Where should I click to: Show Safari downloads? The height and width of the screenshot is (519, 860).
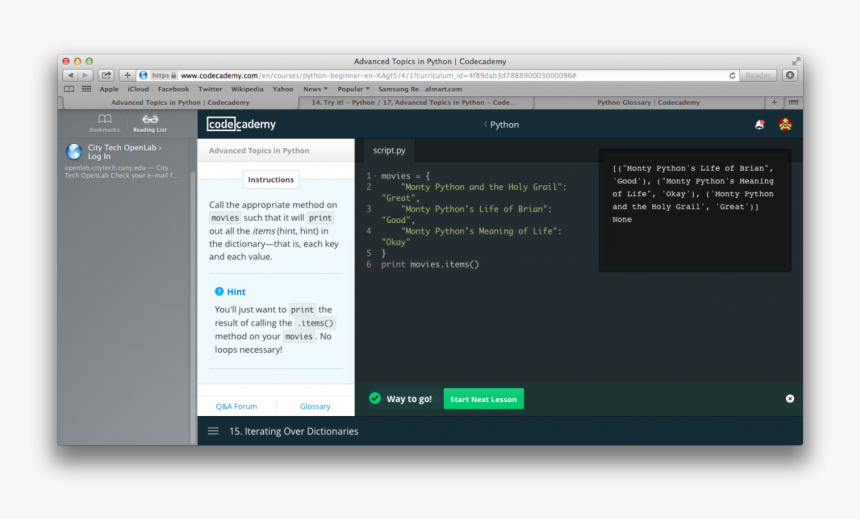790,75
